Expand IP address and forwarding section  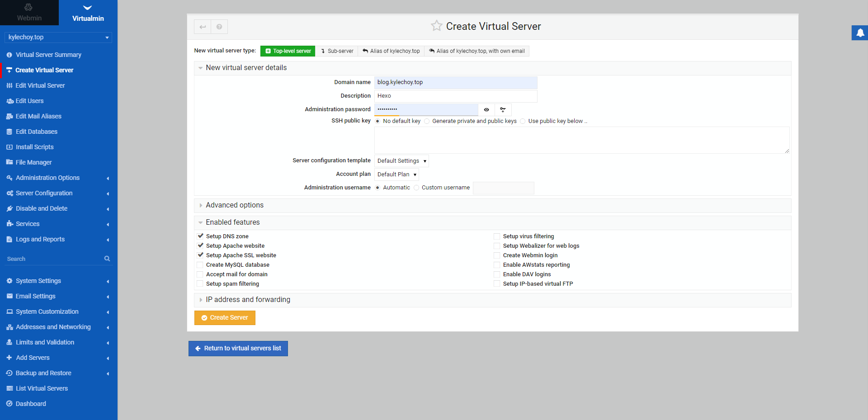click(248, 300)
